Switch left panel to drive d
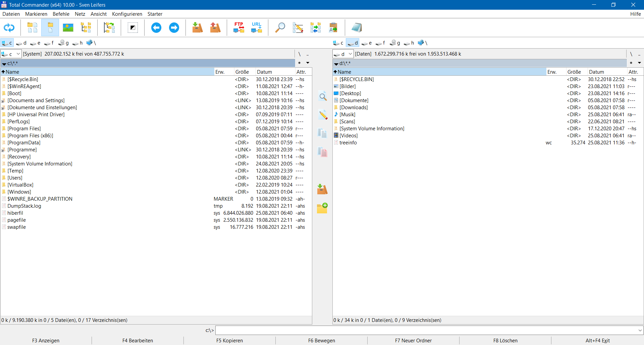Screen dimensions: 644x345 (x=21, y=43)
